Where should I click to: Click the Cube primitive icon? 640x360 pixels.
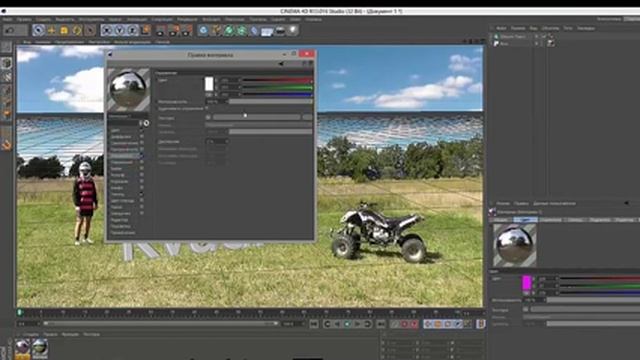203,30
